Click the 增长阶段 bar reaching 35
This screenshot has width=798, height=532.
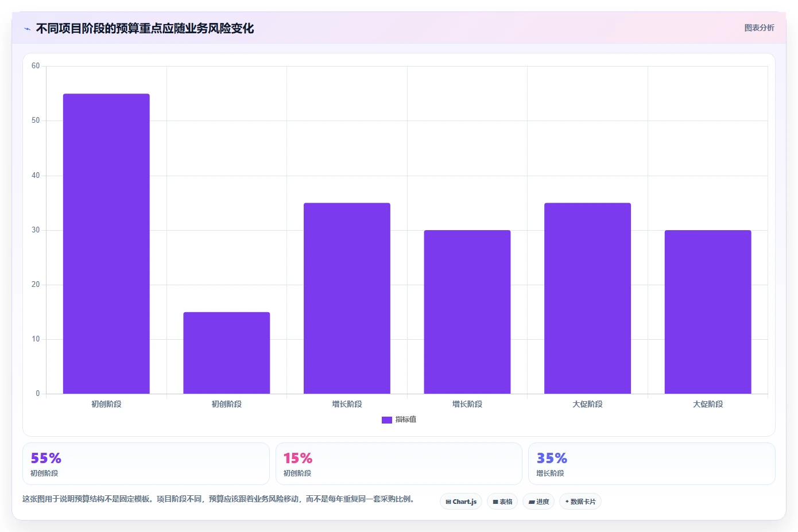pos(347,298)
